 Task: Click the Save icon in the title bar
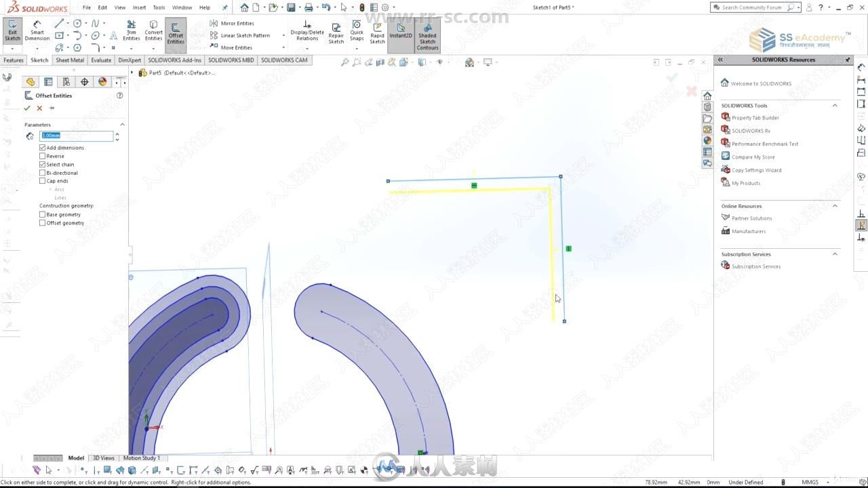coord(291,7)
